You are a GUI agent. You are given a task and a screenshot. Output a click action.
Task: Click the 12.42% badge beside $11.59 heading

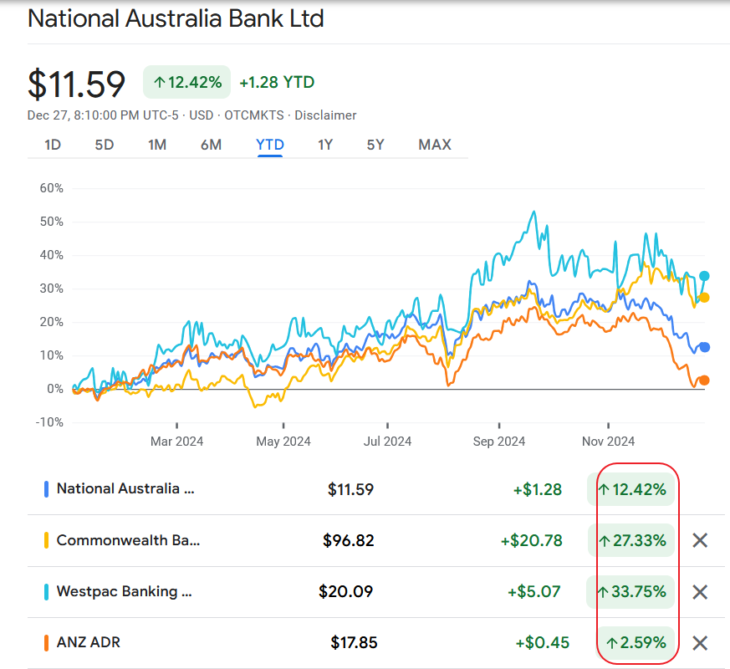(x=187, y=82)
